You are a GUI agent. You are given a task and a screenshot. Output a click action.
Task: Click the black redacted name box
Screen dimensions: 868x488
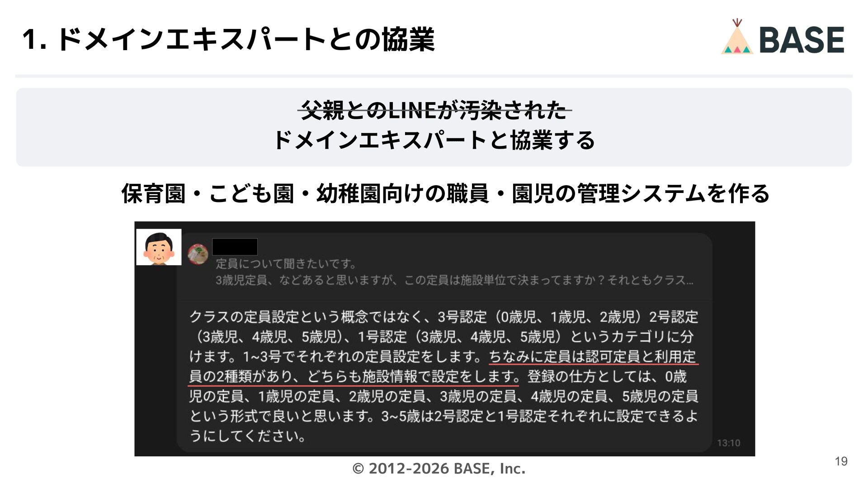click(235, 247)
